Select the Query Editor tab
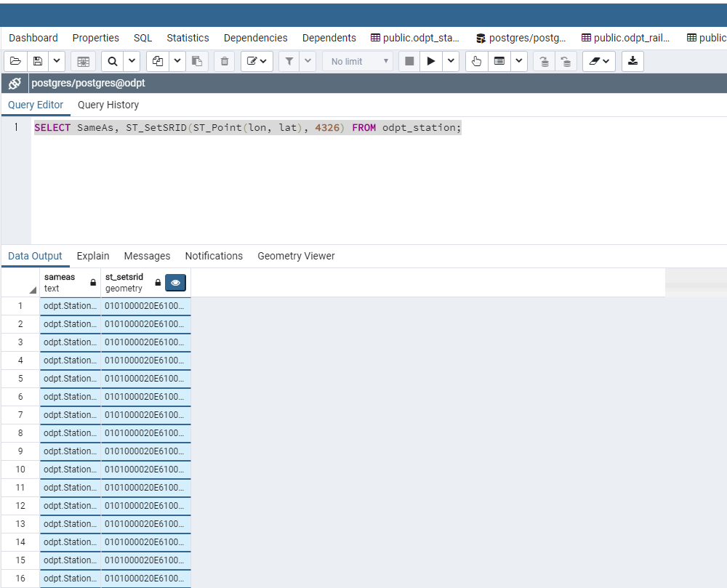This screenshot has height=588, width=727. (x=36, y=105)
